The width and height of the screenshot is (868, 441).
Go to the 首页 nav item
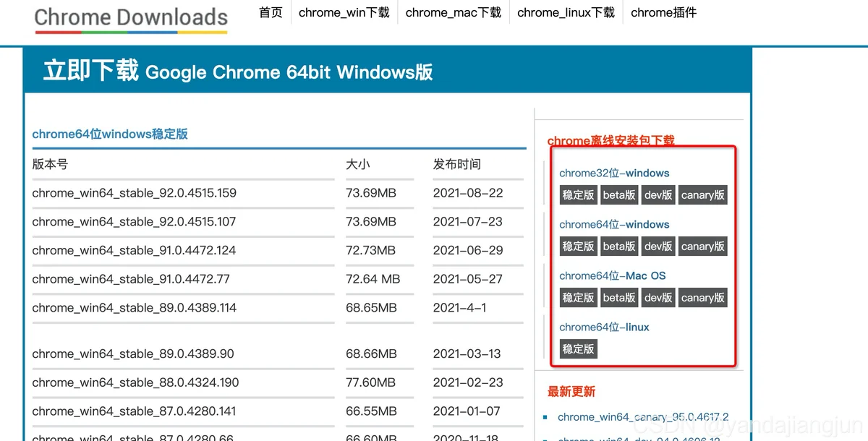click(x=271, y=12)
